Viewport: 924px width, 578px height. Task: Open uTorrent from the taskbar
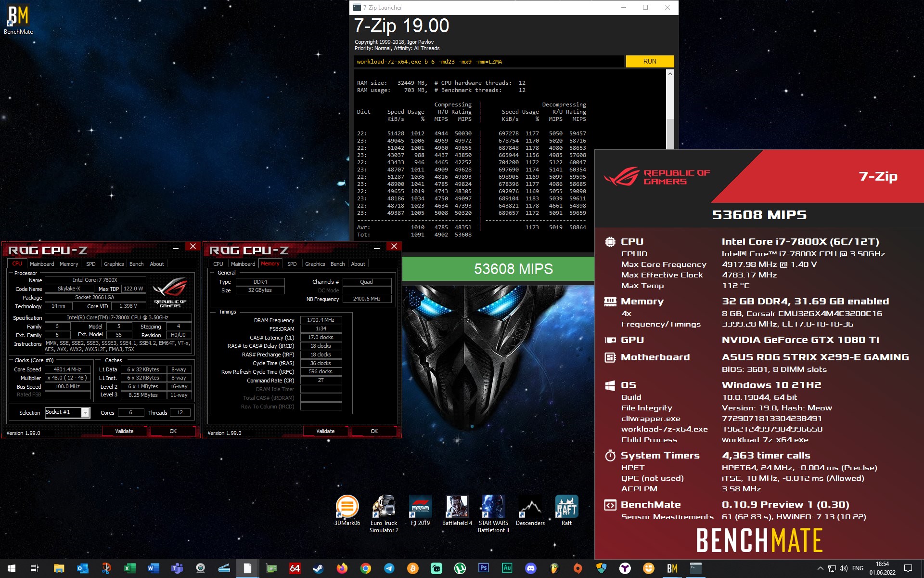[460, 568]
